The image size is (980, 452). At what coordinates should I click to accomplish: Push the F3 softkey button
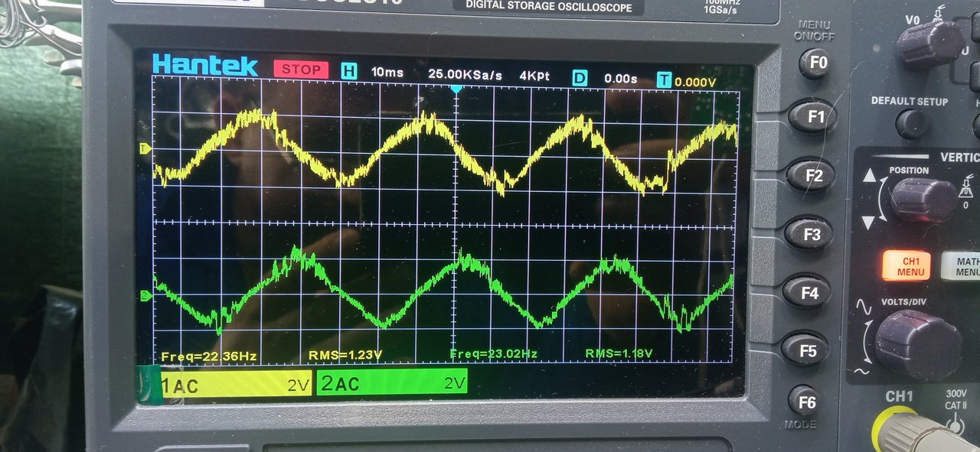pyautogui.click(x=811, y=234)
